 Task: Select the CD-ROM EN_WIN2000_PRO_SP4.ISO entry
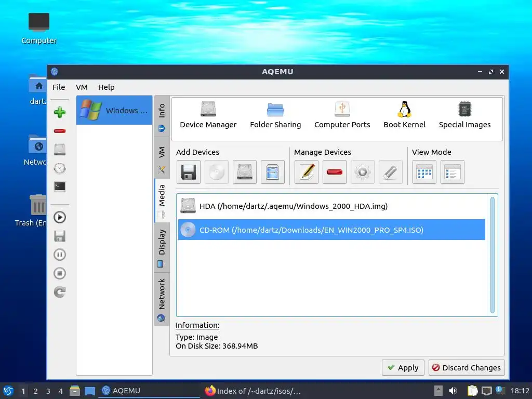click(331, 230)
